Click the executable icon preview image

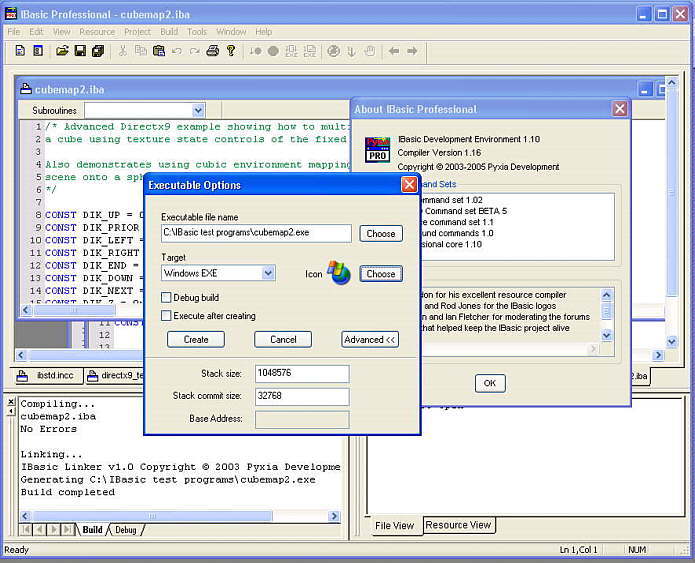(x=339, y=272)
